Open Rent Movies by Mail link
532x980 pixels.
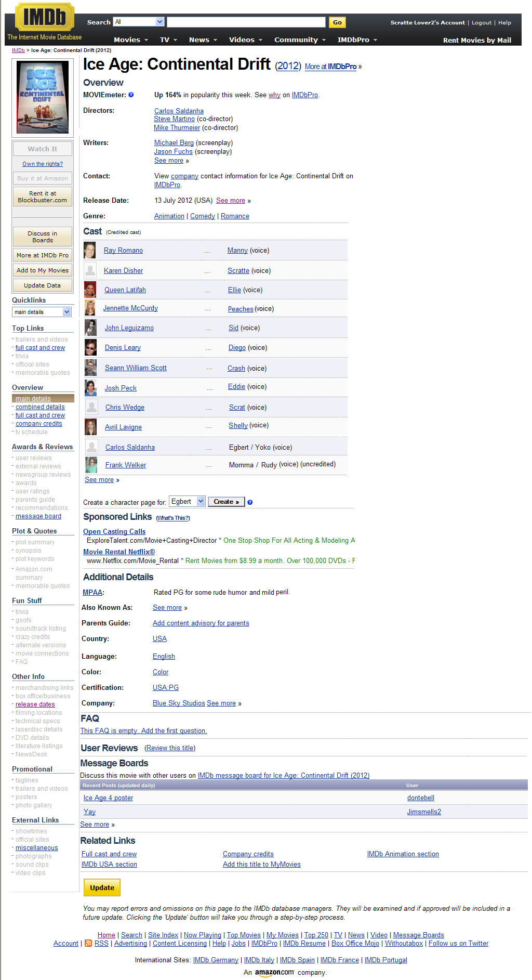pos(477,40)
